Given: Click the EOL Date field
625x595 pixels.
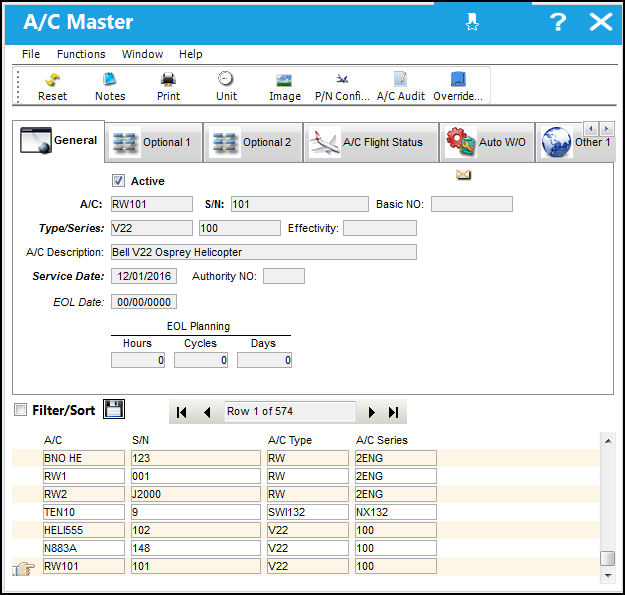Looking at the screenshot, I should 144,302.
